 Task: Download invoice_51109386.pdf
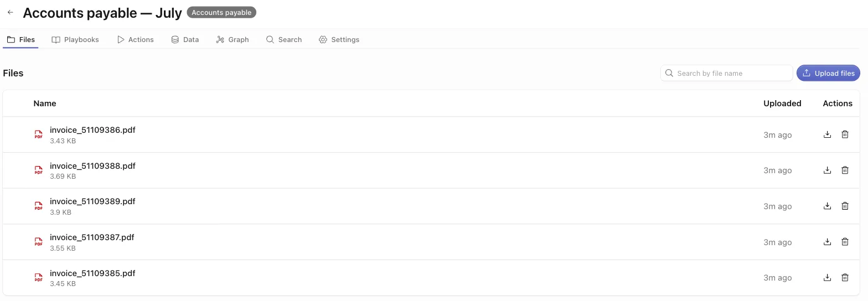pos(827,134)
